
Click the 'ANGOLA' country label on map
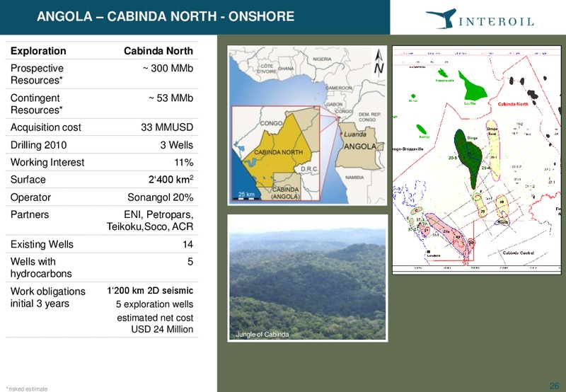360,146
